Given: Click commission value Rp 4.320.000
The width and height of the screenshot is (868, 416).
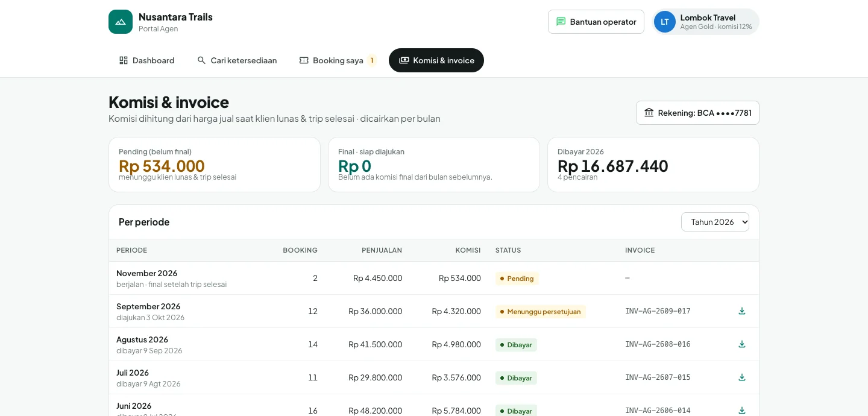Looking at the screenshot, I should [456, 311].
